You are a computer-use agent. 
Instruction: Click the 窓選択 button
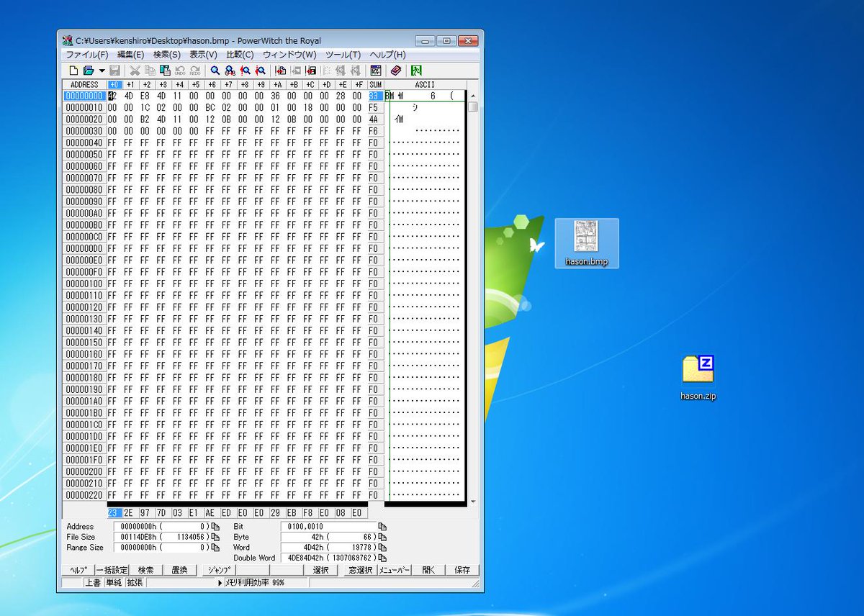pyautogui.click(x=359, y=570)
